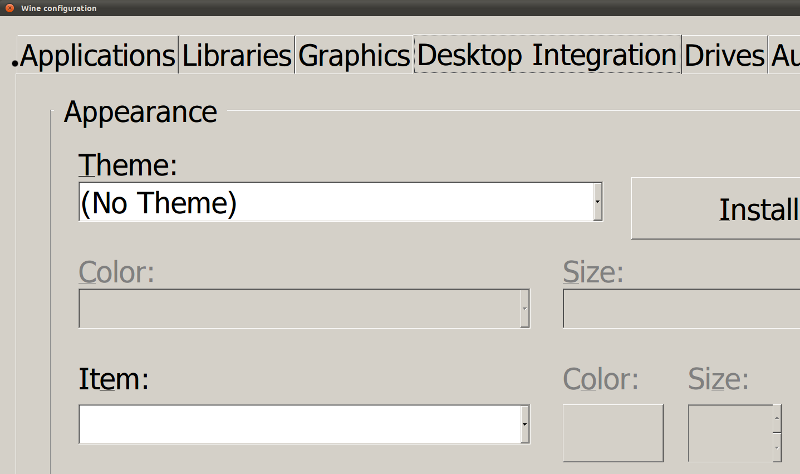The height and width of the screenshot is (474, 800).
Task: Open the Libraries tab
Action: pyautogui.click(x=237, y=56)
